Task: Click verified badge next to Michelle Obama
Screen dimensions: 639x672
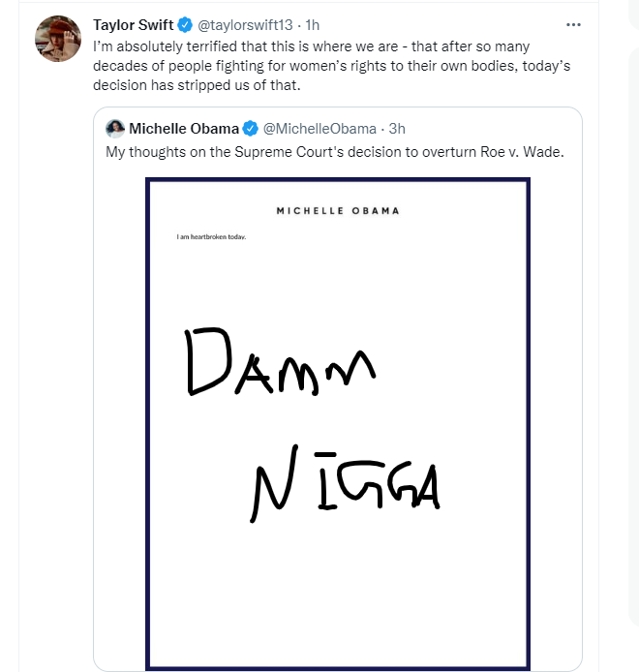Action: coord(251,129)
